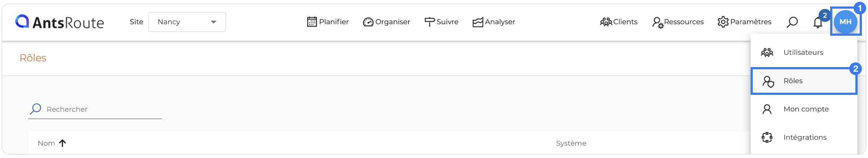Open the notifications bell icon
Image resolution: width=868 pixels, height=158 pixels.
[x=818, y=22]
